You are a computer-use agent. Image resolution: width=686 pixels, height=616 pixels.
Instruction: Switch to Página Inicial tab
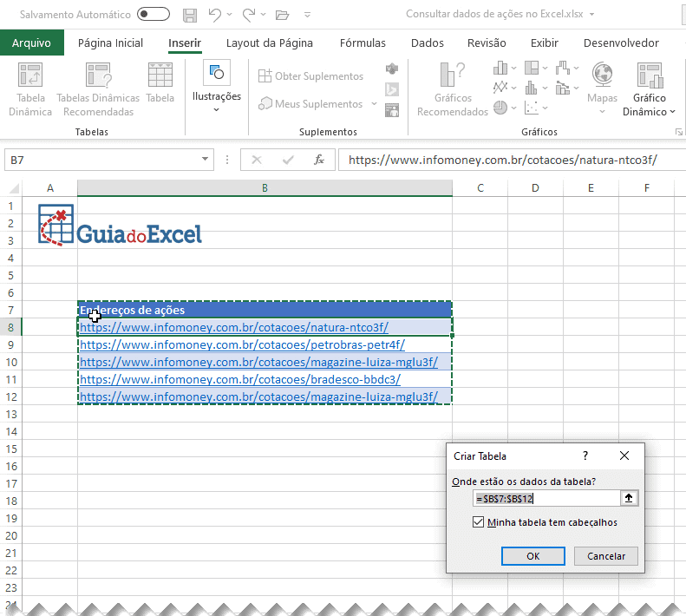point(110,43)
